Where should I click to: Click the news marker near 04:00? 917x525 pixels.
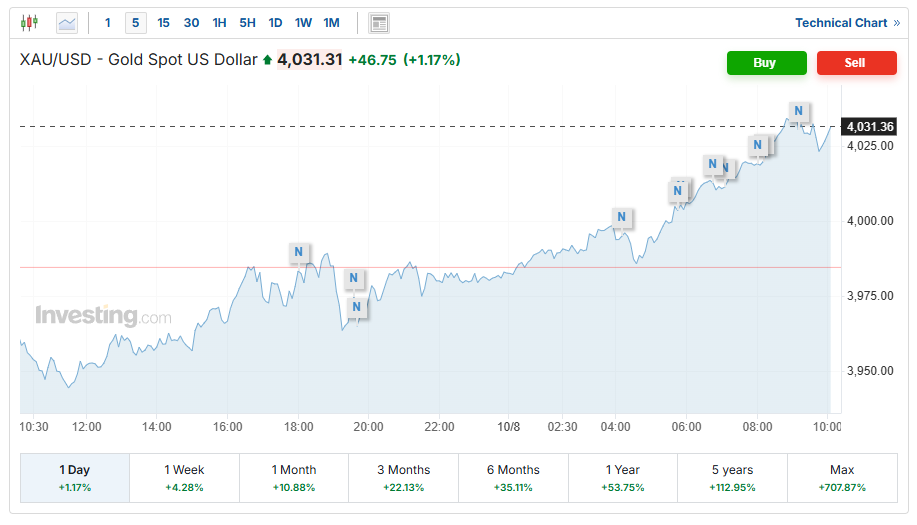(621, 217)
